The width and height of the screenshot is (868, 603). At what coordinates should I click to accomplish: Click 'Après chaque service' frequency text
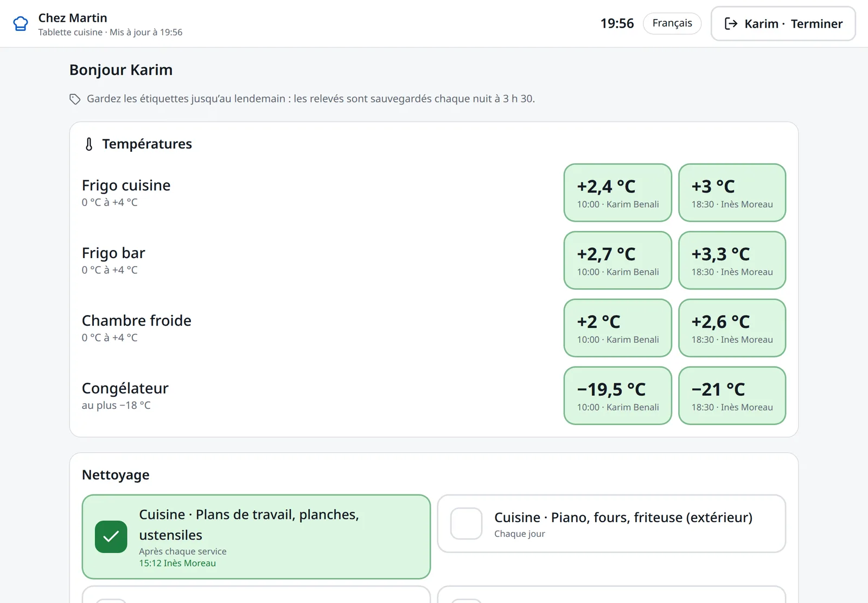coord(183,551)
